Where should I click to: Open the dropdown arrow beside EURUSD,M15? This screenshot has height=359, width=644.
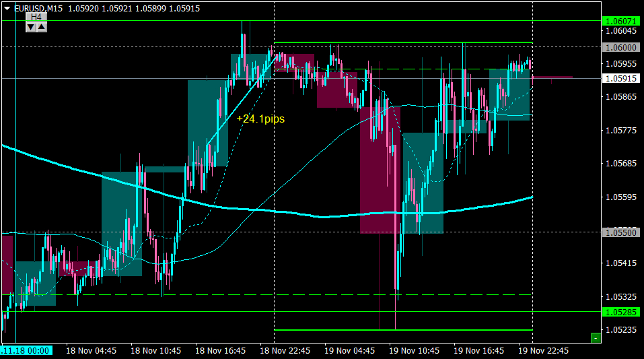7,7
